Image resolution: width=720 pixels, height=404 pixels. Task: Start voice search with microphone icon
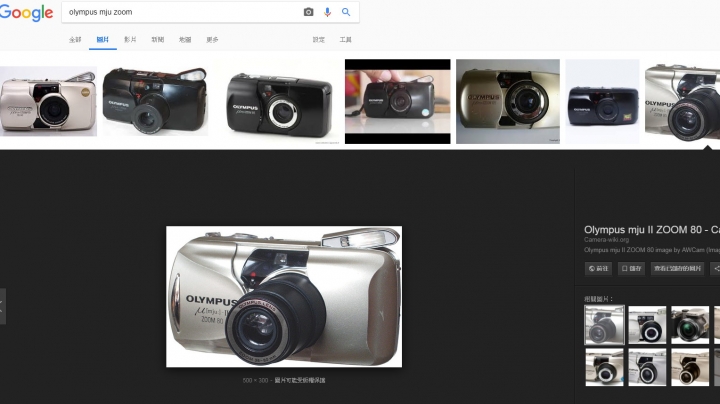pyautogui.click(x=327, y=12)
